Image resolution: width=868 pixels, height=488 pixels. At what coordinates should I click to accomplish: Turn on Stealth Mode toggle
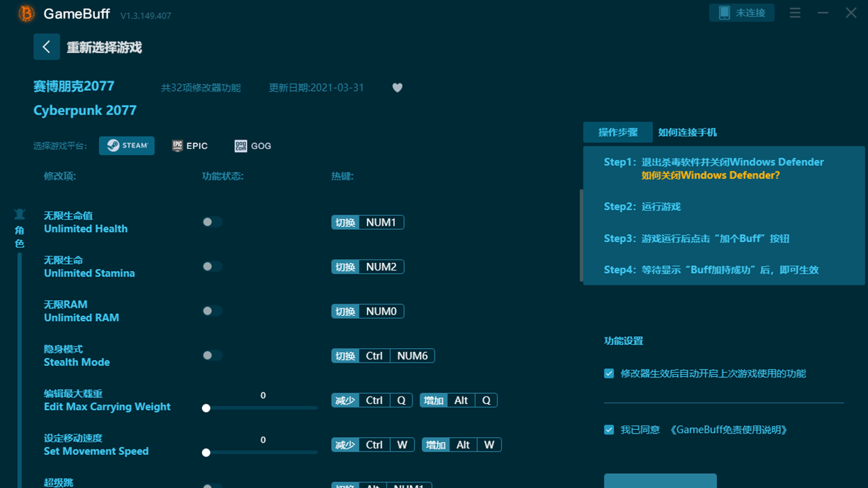212,355
